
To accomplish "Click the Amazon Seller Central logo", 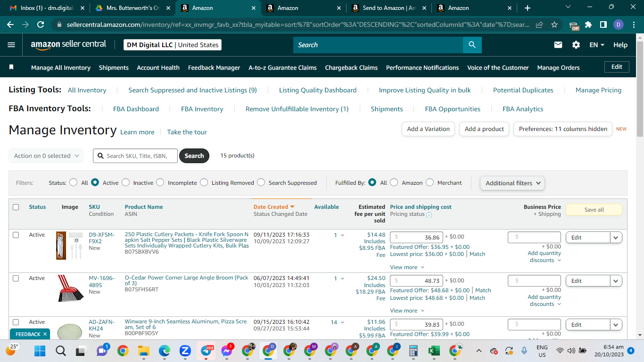I will 68,45.
